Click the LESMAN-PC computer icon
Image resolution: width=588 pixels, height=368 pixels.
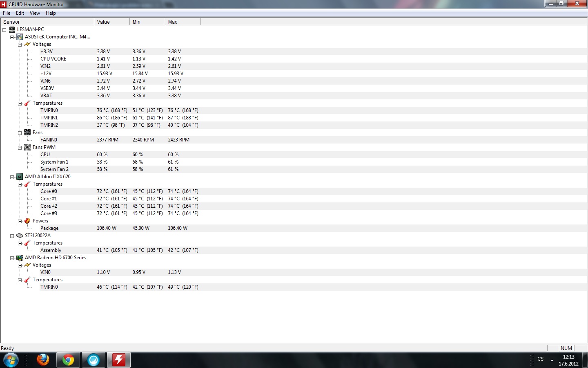click(x=12, y=29)
